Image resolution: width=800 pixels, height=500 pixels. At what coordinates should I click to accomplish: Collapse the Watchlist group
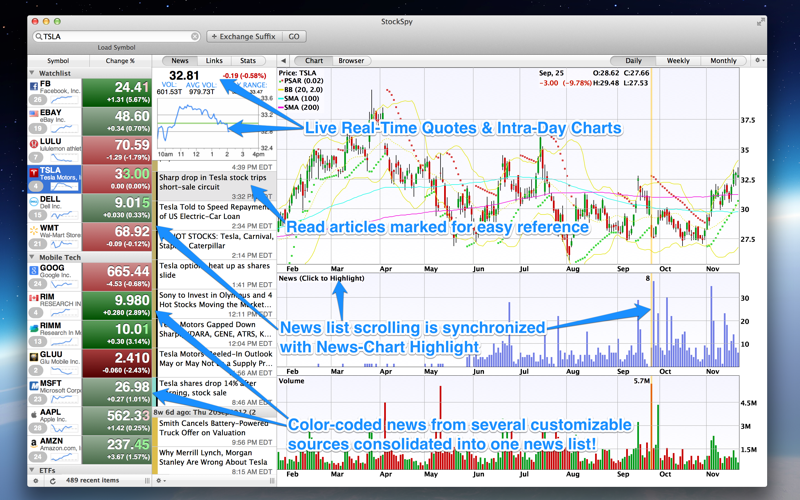[32, 73]
